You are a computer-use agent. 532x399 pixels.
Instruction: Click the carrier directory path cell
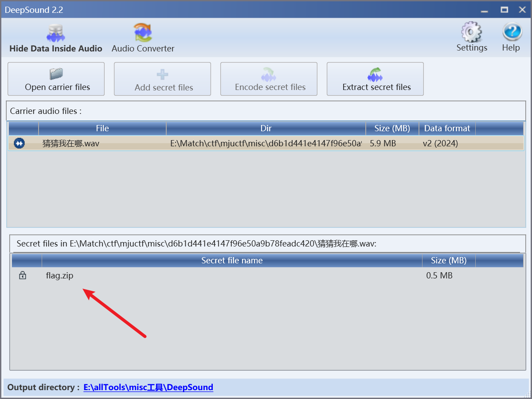(x=266, y=144)
